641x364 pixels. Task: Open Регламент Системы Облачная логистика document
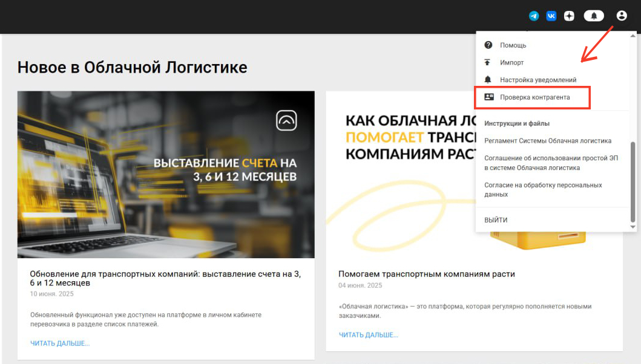548,141
